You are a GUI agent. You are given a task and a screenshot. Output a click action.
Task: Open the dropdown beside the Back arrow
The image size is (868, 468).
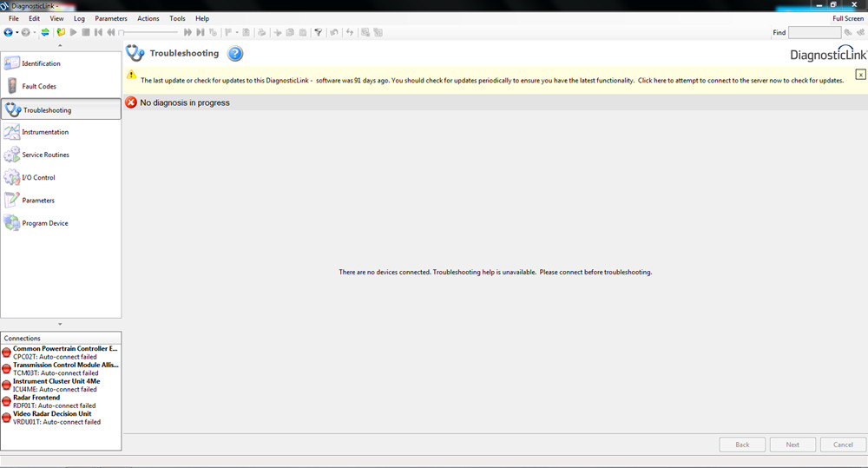point(17,33)
